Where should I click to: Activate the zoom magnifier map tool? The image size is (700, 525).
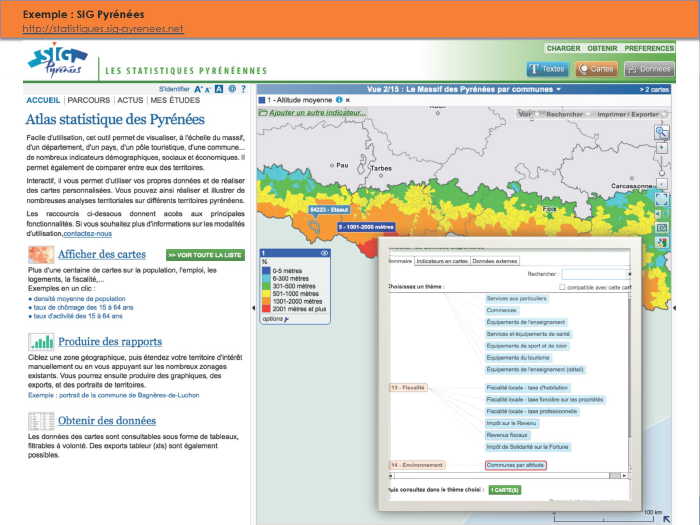[662, 132]
